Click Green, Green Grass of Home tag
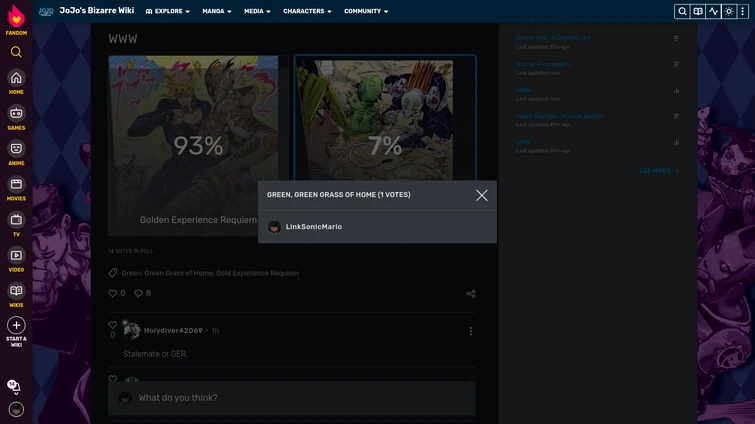The width and height of the screenshot is (755, 424). (167, 273)
